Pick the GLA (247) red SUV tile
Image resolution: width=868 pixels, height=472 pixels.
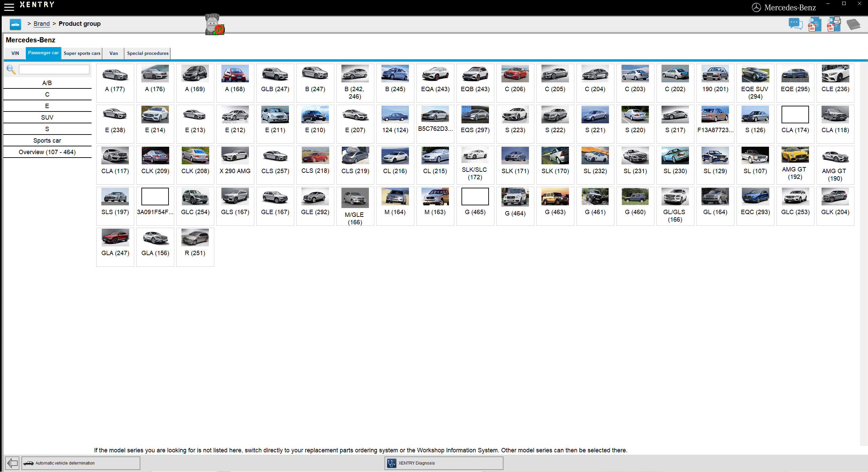tap(115, 247)
